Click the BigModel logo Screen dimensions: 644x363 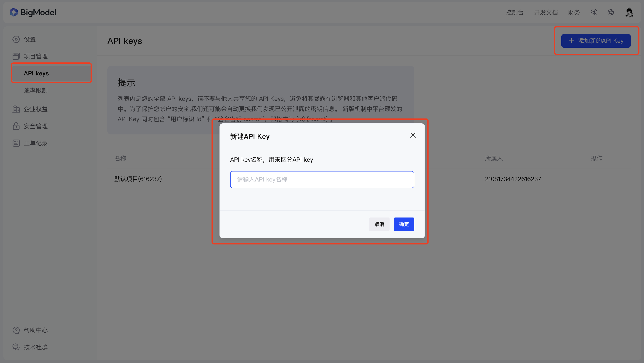coord(33,12)
